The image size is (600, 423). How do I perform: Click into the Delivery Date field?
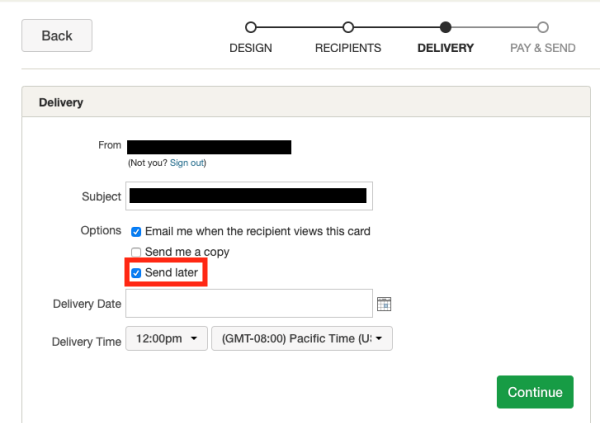pyautogui.click(x=248, y=304)
